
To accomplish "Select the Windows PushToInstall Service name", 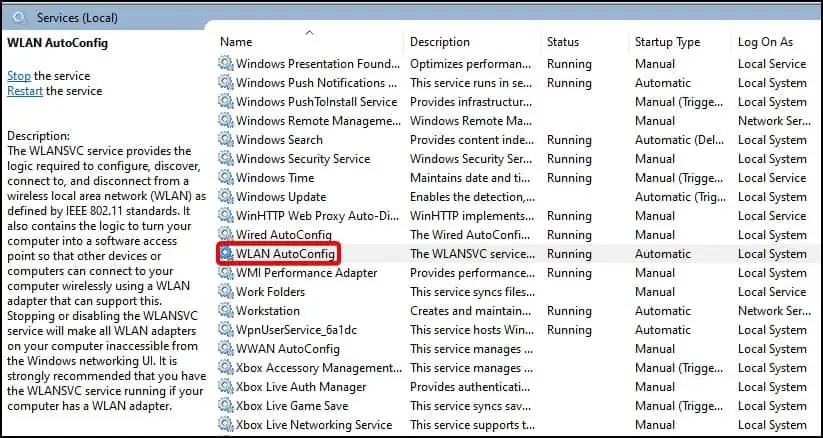I will [316, 102].
